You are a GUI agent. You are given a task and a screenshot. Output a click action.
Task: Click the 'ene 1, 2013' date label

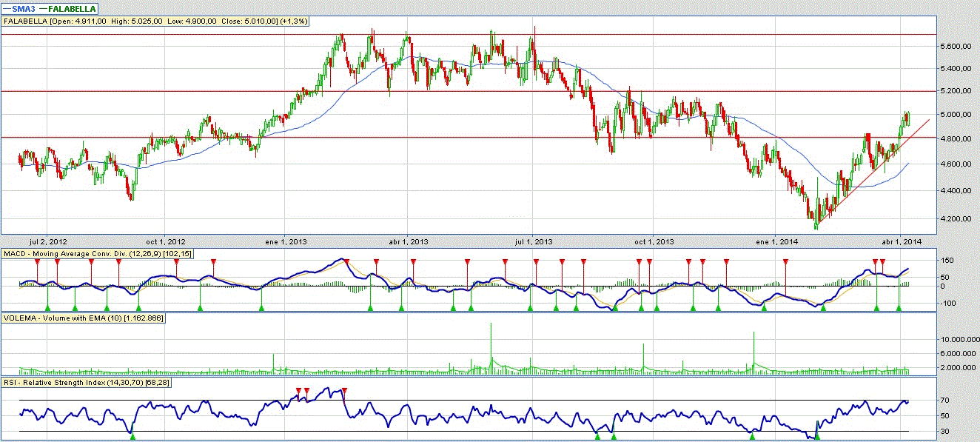287,241
